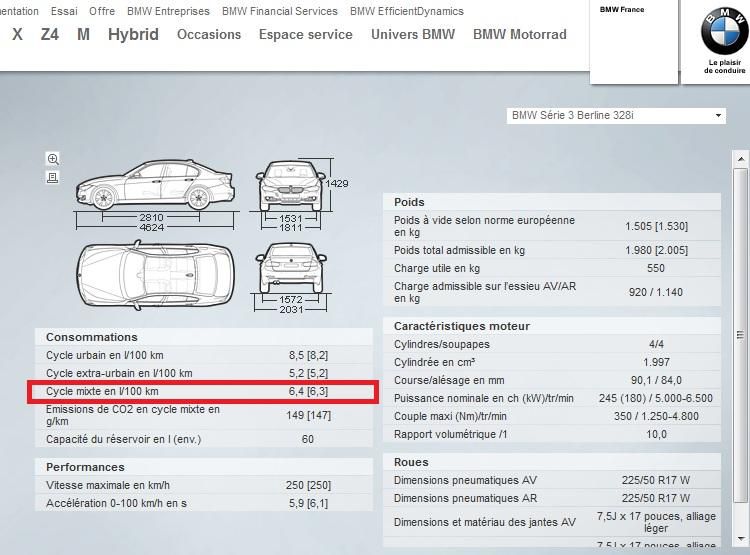Screen dimensions: 750x555
Task: Click Poids total admissible en kg label
Action: (x=459, y=250)
